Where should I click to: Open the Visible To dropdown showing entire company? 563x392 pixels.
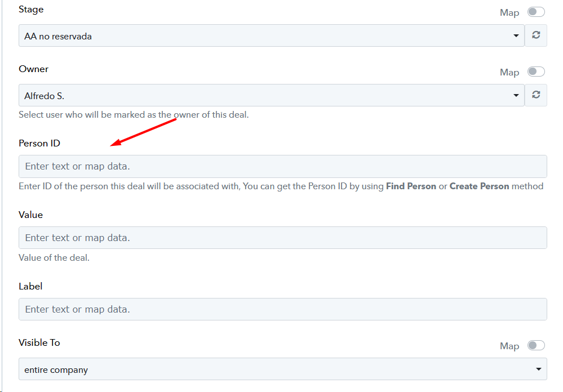point(282,369)
